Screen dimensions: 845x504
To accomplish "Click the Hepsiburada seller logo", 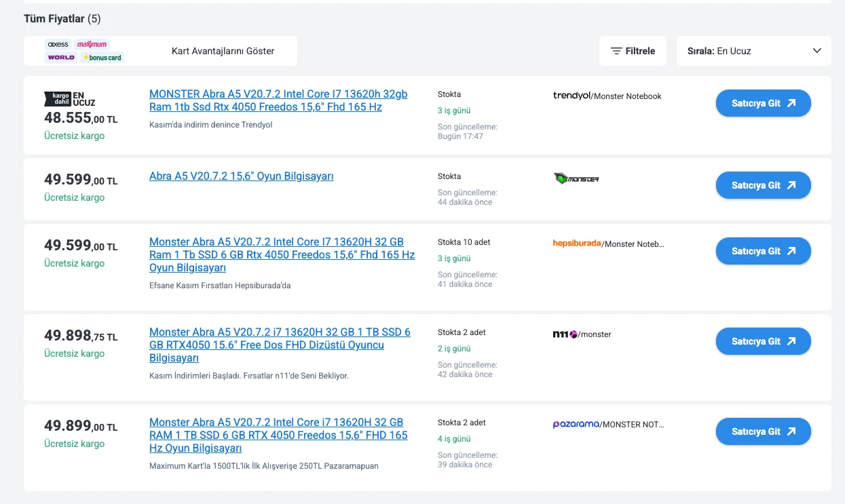I will 577,244.
